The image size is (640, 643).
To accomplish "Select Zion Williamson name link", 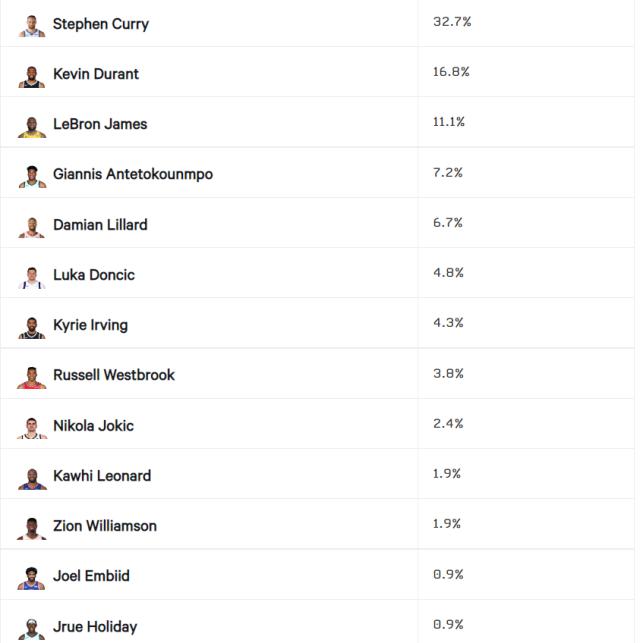I will [105, 525].
